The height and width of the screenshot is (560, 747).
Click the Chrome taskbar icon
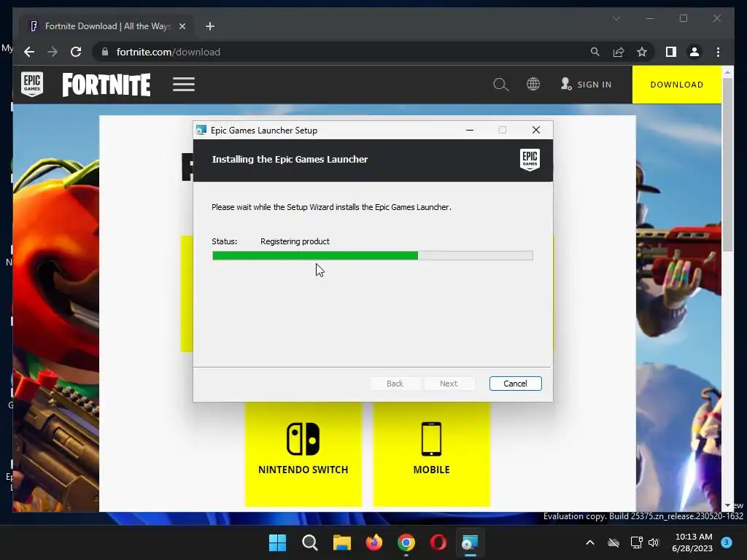(406, 542)
